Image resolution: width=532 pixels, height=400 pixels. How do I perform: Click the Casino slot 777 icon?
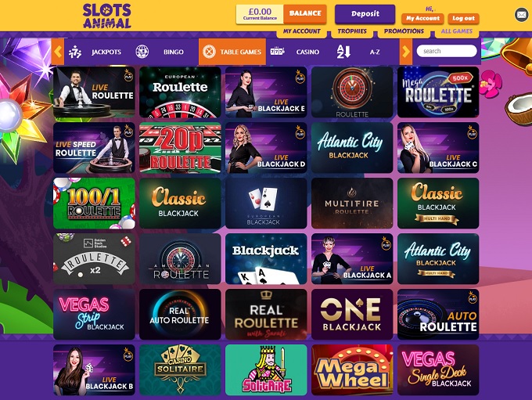coord(277,52)
